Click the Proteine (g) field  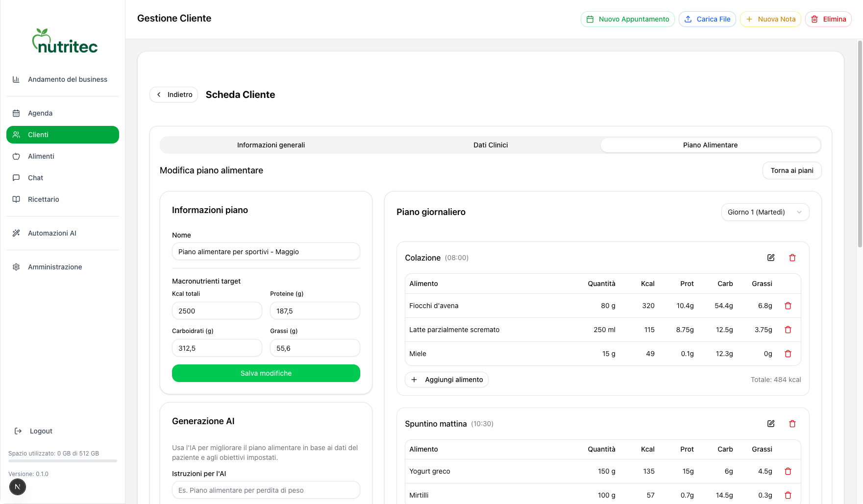coord(315,311)
